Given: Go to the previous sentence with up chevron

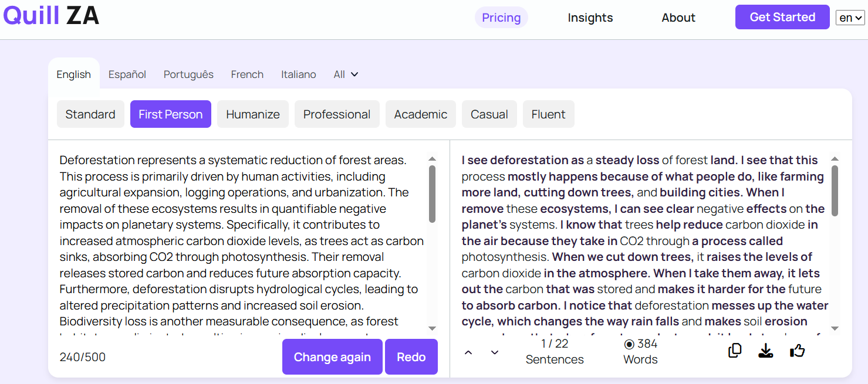Looking at the screenshot, I should pos(468,352).
